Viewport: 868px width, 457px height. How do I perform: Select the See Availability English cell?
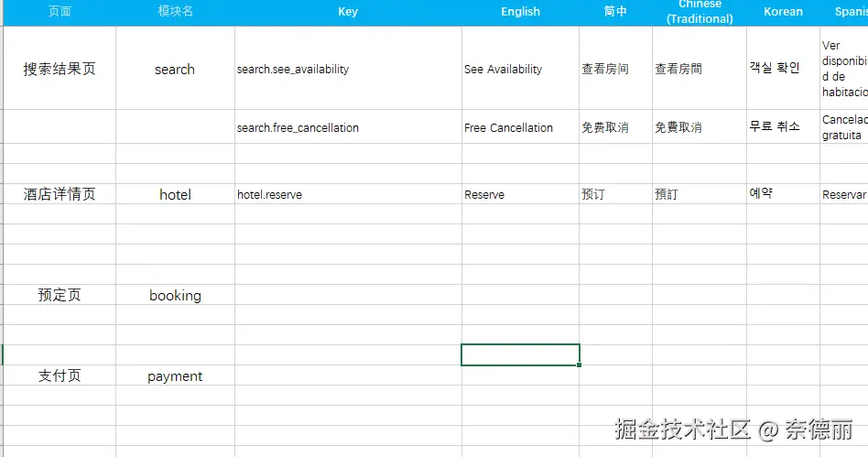click(x=520, y=68)
